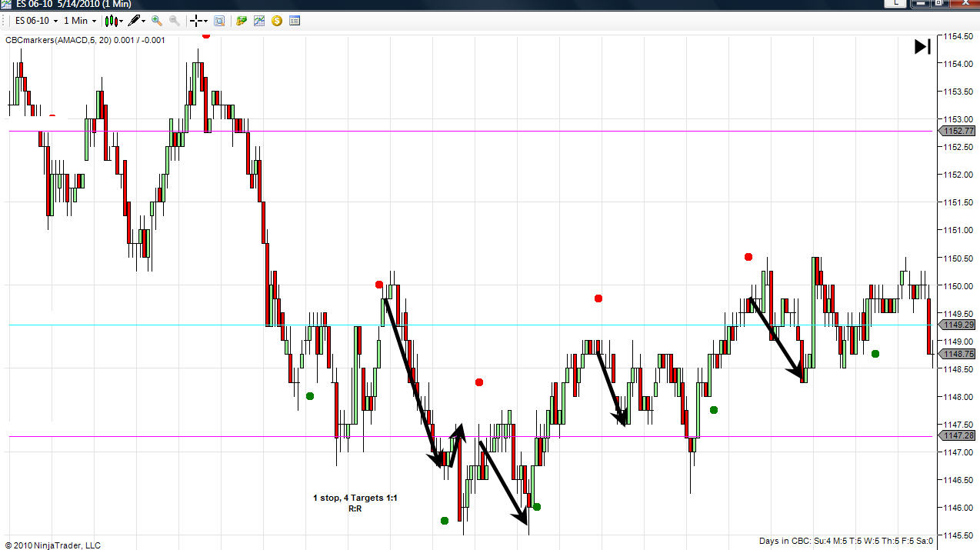Open the data box icon
This screenshot has width=980, height=550.
tap(219, 21)
